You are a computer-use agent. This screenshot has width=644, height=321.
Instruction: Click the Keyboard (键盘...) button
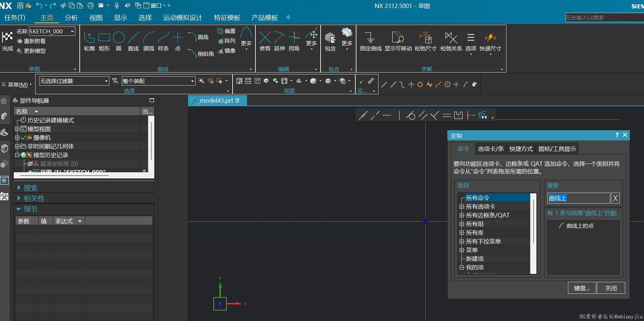coord(582,288)
